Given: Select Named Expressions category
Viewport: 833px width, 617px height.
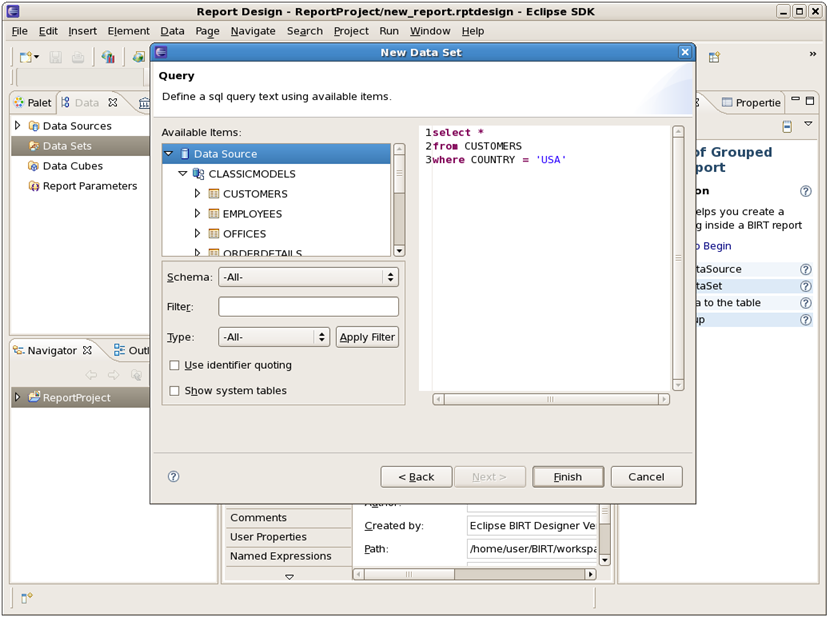Looking at the screenshot, I should coord(288,556).
